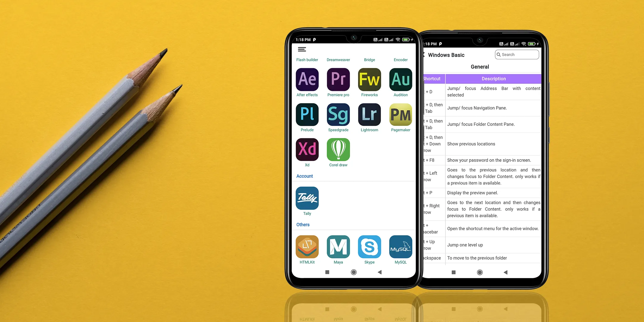Expand the Account category
This screenshot has width=644, height=322.
tap(304, 176)
